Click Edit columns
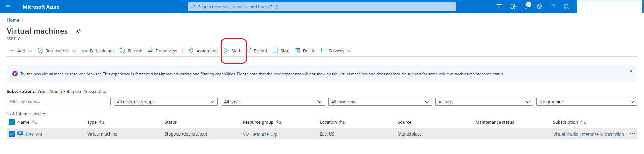The image size is (644, 154). click(x=98, y=51)
